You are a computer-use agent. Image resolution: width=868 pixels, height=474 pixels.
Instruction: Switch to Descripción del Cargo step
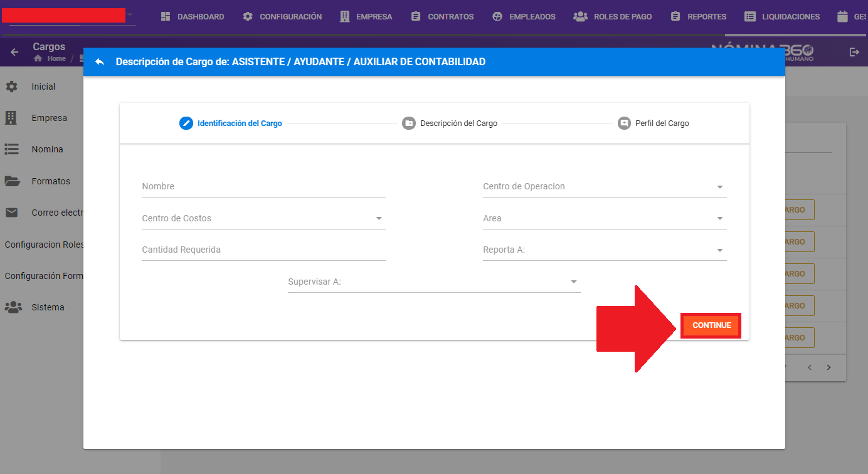coord(450,124)
